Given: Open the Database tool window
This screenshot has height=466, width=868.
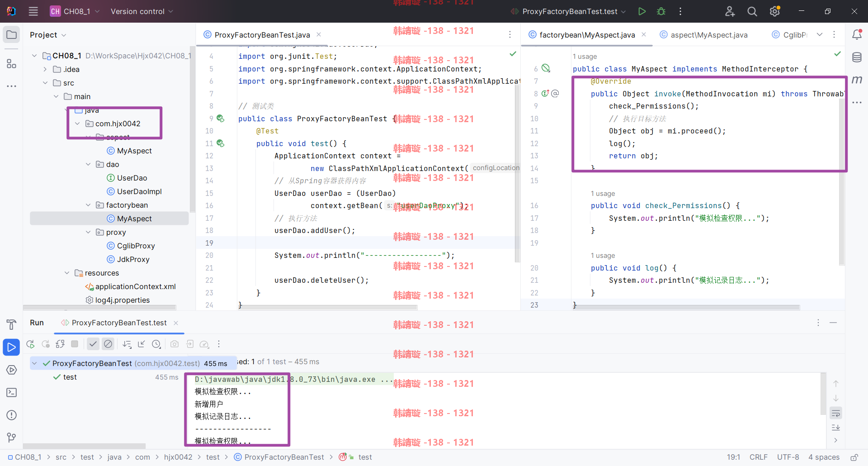Looking at the screenshot, I should pos(857,57).
